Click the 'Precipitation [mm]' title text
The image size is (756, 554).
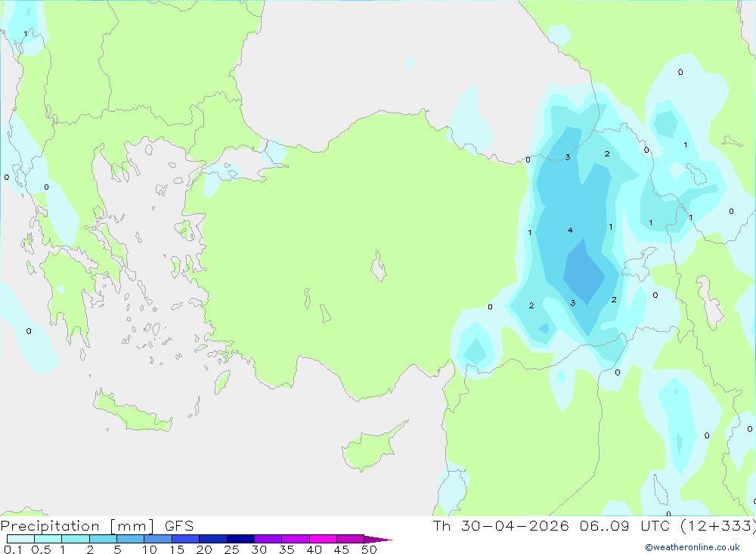pyautogui.click(x=77, y=526)
